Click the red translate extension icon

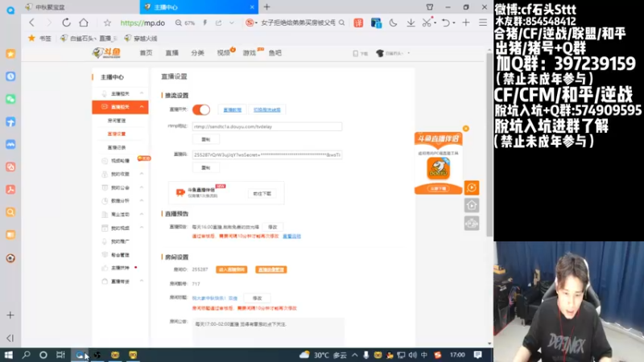(x=358, y=23)
